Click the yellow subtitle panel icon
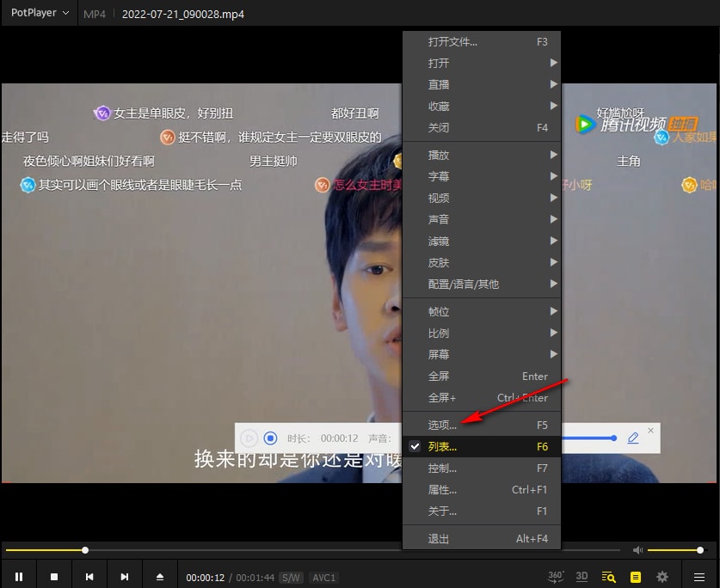 [x=634, y=576]
